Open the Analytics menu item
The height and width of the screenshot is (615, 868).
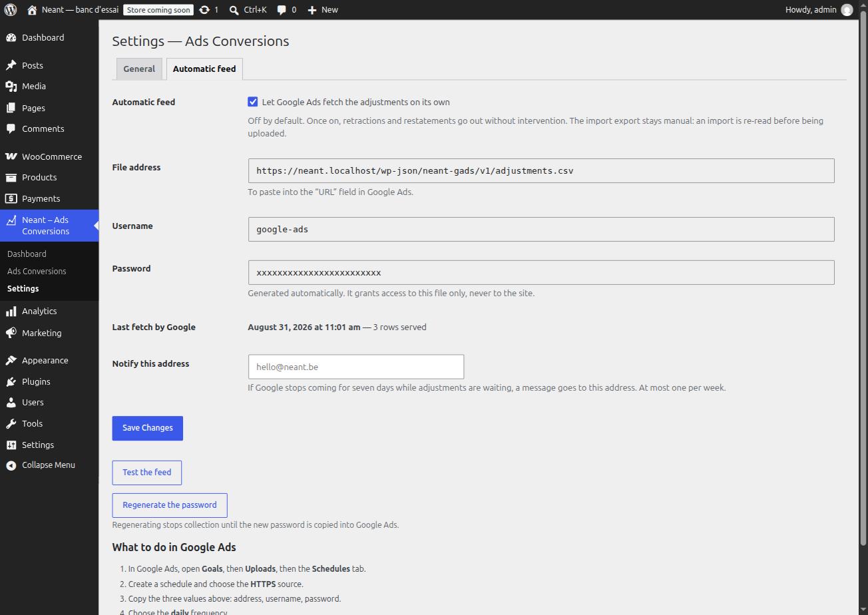point(49,311)
